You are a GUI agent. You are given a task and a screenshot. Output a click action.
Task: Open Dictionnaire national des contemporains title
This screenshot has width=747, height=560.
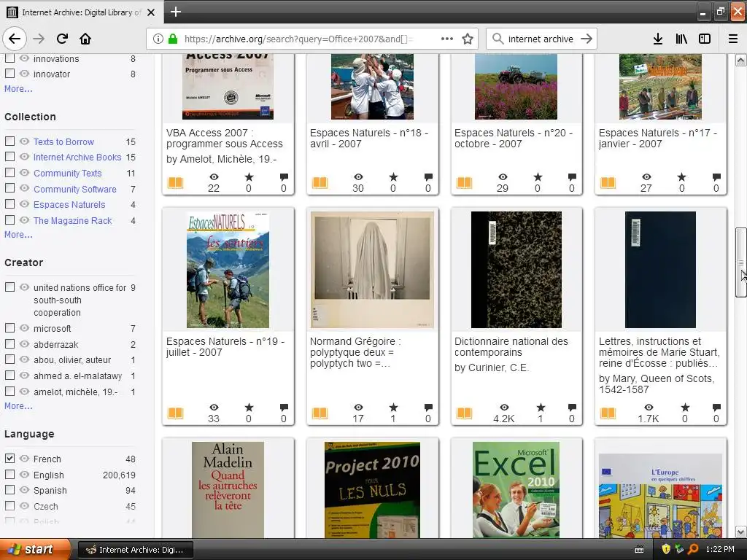[x=511, y=346]
